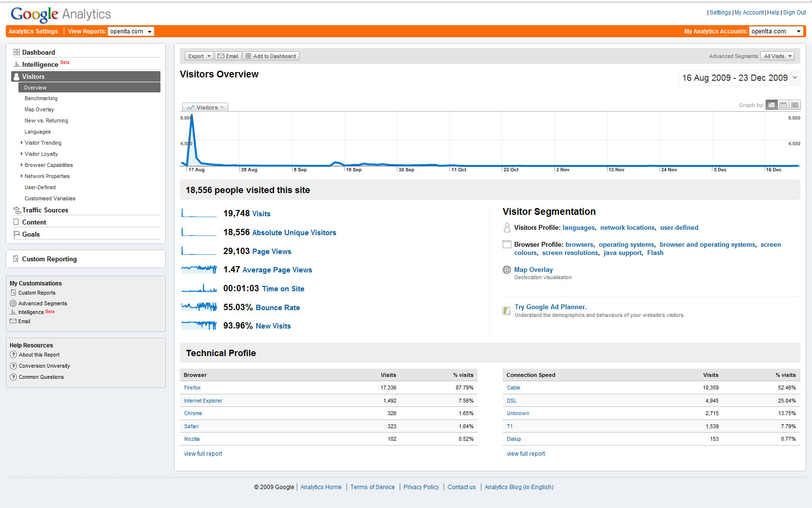812x508 pixels.
Task: Click the Cable connection speed link
Action: (x=513, y=388)
